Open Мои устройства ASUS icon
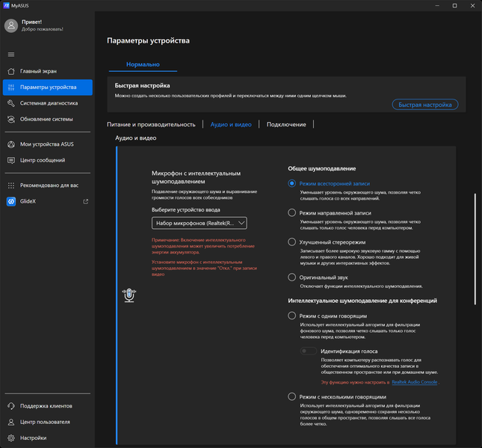The image size is (482, 448). tap(11, 144)
